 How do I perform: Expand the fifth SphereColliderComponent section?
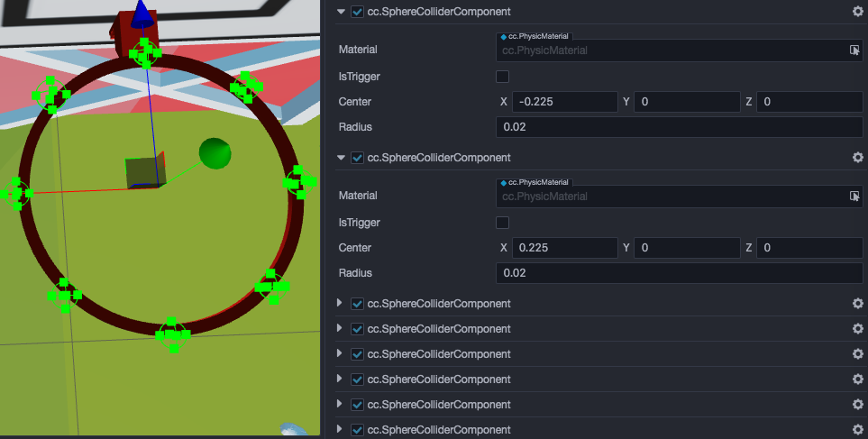tap(340, 353)
